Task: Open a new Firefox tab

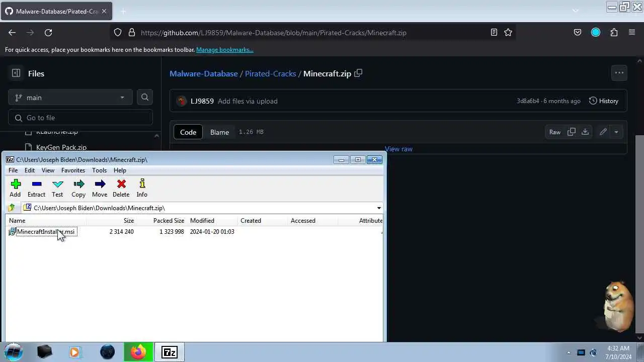Action: [x=123, y=11]
